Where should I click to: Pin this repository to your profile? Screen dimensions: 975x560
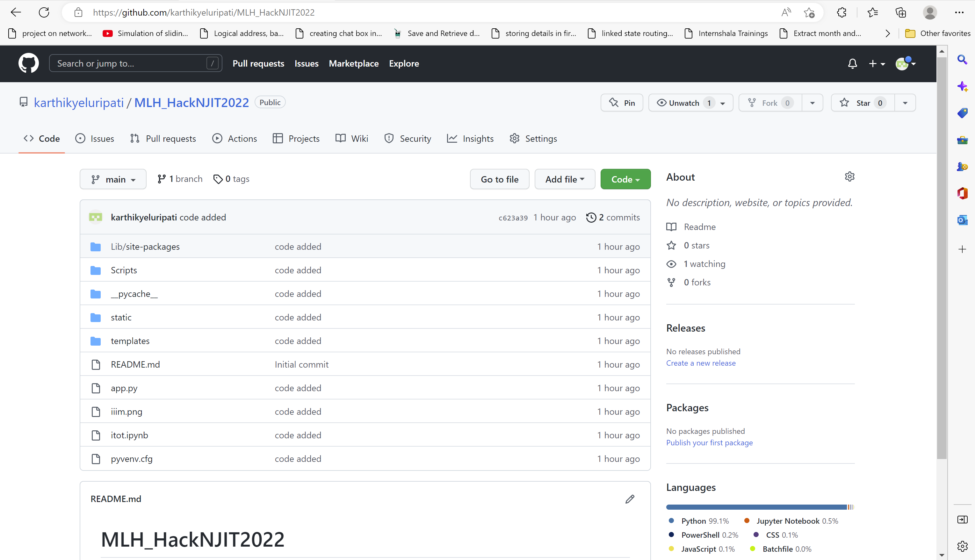click(622, 103)
